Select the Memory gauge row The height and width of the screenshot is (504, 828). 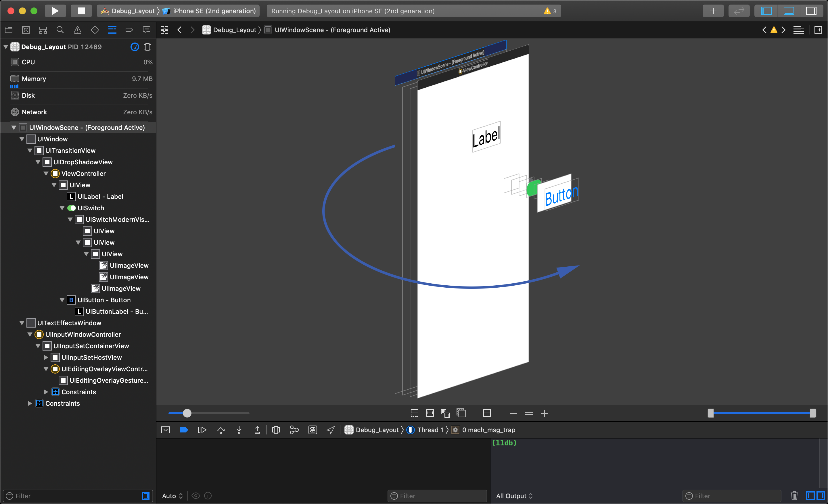[x=78, y=79]
